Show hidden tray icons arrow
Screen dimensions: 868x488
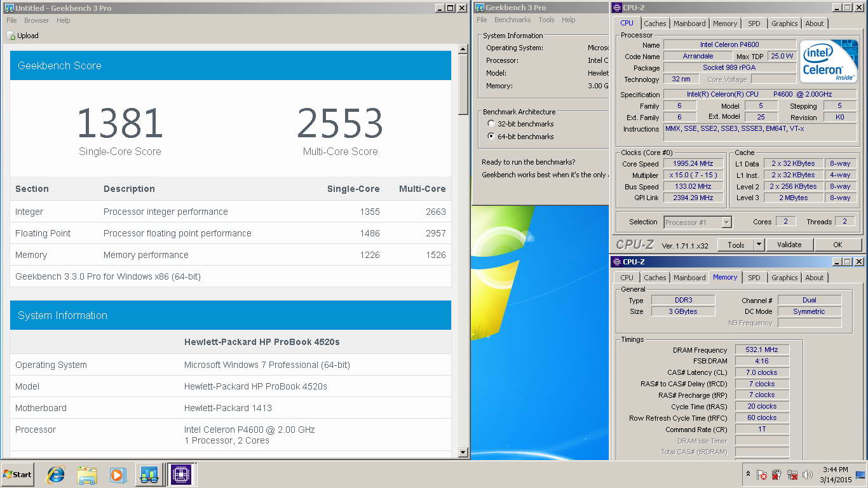tap(748, 474)
